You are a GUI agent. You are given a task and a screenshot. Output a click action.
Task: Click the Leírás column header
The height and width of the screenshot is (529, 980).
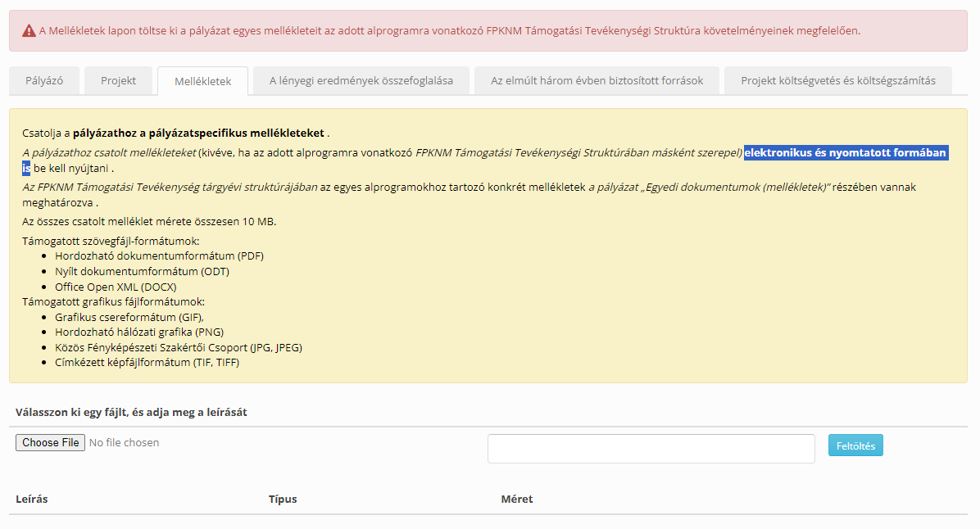pos(32,499)
